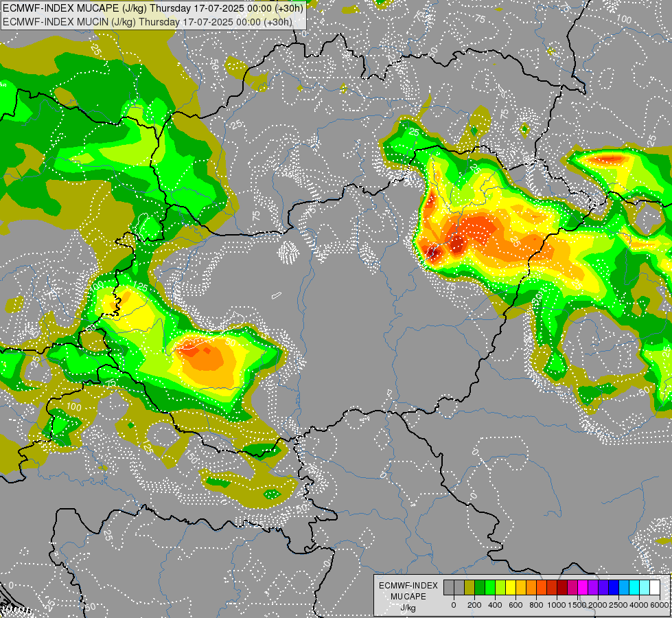
Task: Click the legend label ECMWF-INDEX
Action: 408,586
